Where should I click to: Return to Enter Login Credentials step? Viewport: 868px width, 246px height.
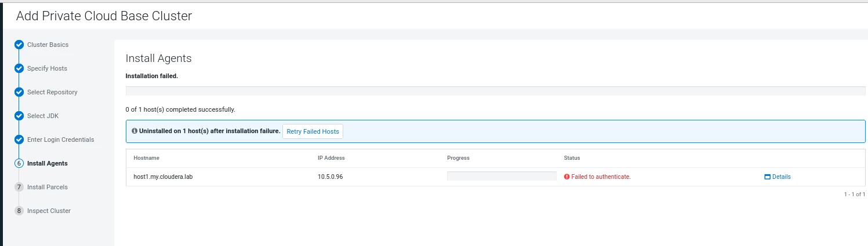[x=60, y=139]
